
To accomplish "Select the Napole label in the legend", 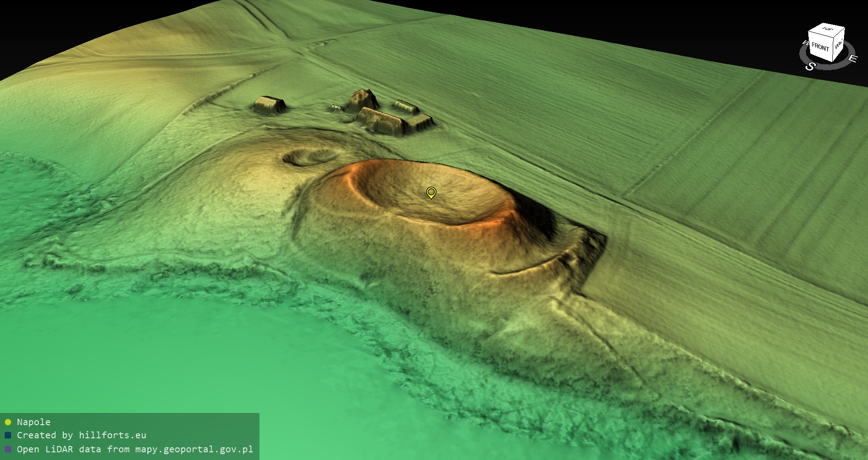I will click(33, 422).
